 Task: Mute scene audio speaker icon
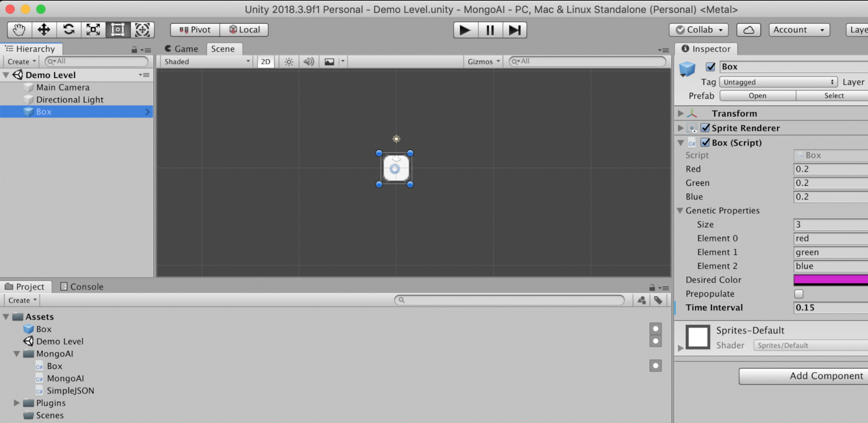308,61
